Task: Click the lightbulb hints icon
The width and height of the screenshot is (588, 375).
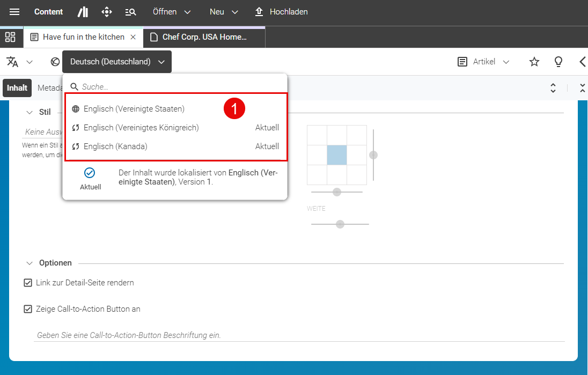Action: coord(558,62)
